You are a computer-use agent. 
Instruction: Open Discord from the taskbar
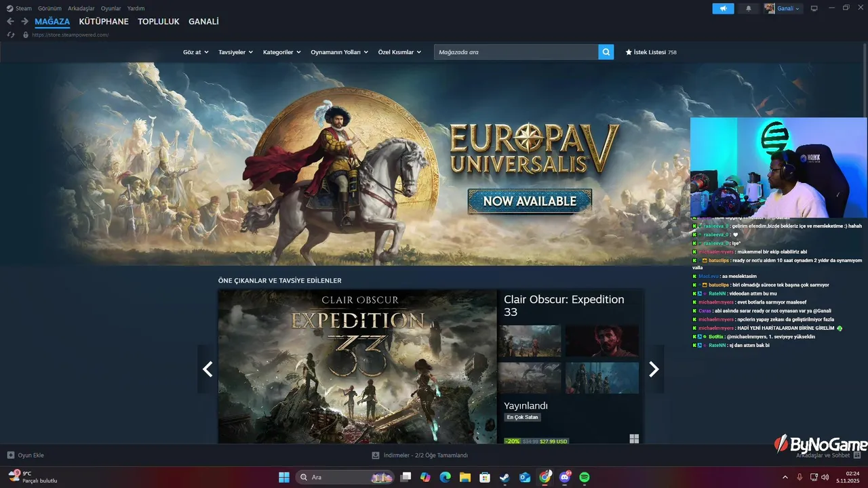coord(565,477)
